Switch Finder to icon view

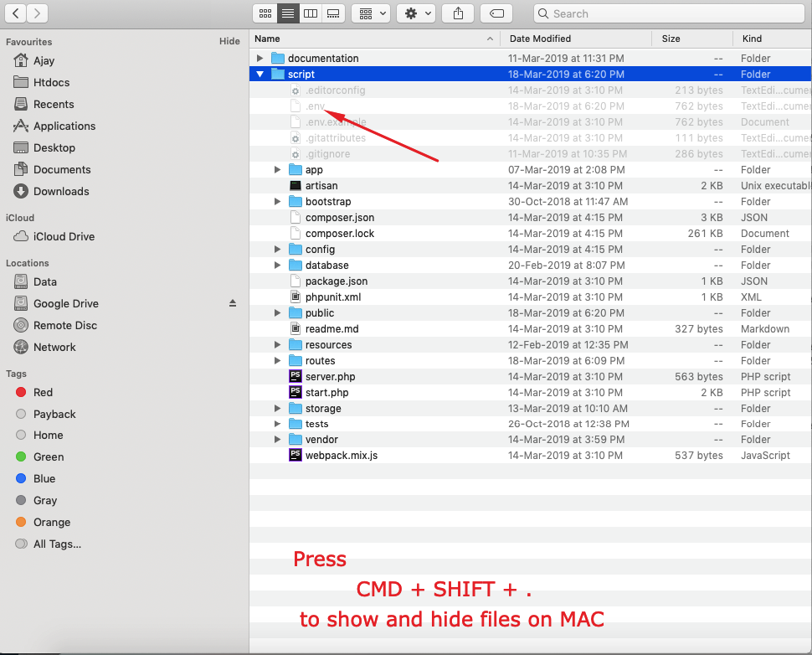pyautogui.click(x=265, y=13)
